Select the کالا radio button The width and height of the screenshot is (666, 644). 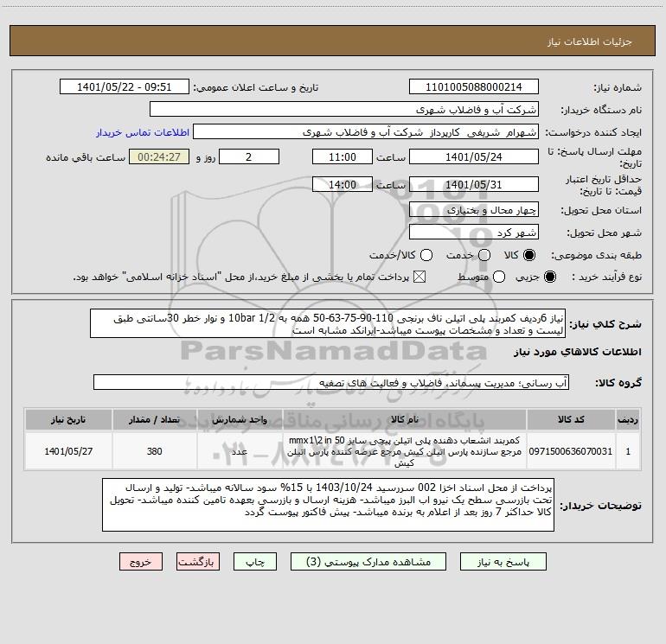coord(529,255)
